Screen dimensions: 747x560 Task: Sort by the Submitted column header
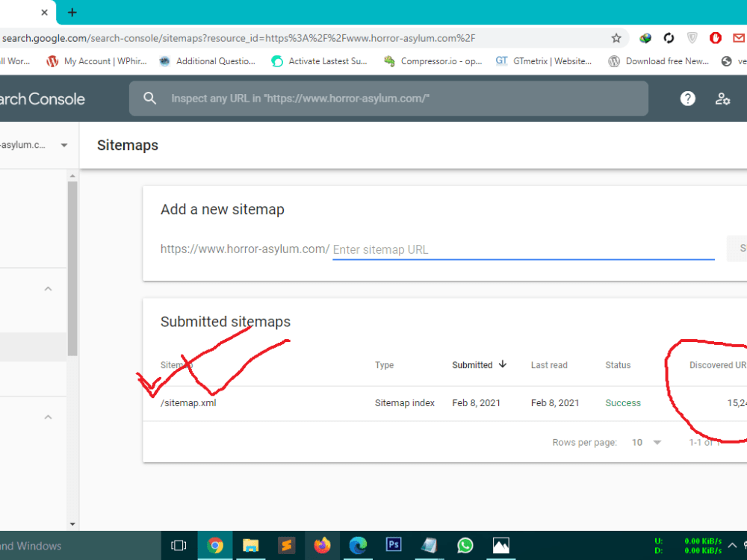[479, 365]
